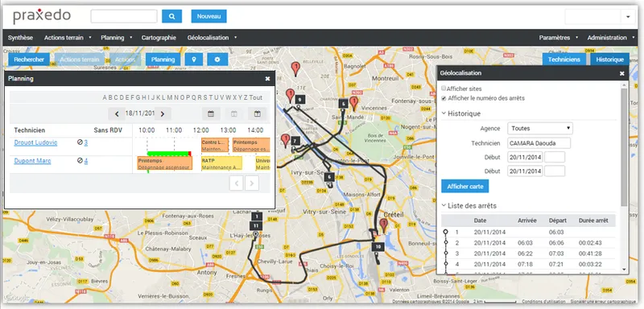Click the no-appointment icon for Drouot Ludovic
644x309 pixels.
click(x=80, y=142)
